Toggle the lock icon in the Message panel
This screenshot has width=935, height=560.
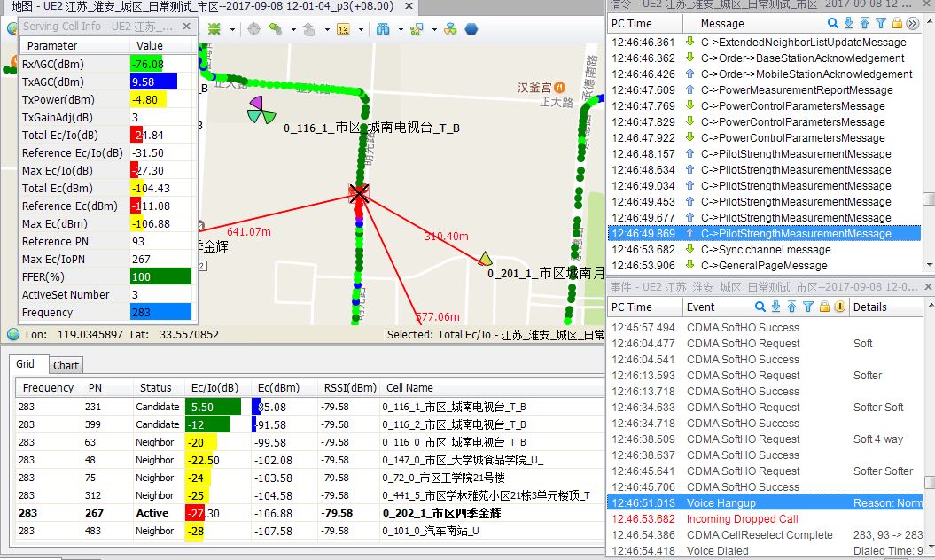pyautogui.click(x=897, y=23)
